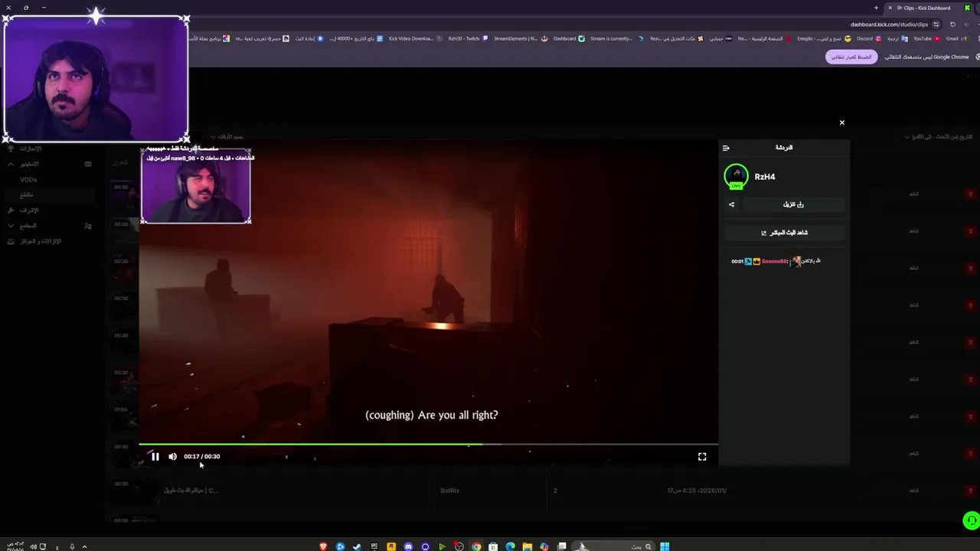Screen dimensions: 980x551
Task: Open a new browser tab
Action: pos(876,8)
